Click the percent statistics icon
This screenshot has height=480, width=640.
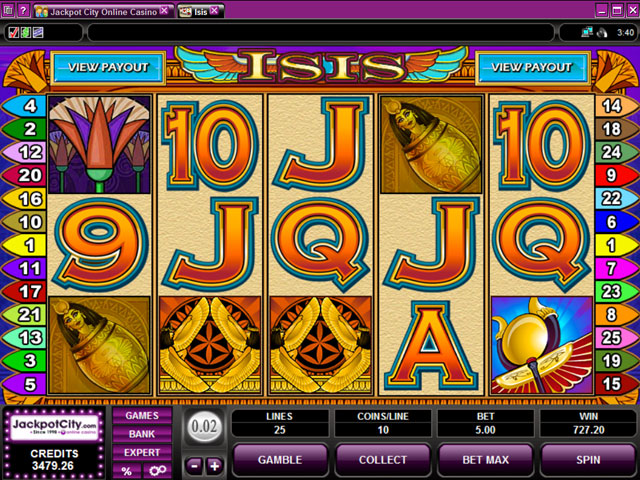pos(127,471)
